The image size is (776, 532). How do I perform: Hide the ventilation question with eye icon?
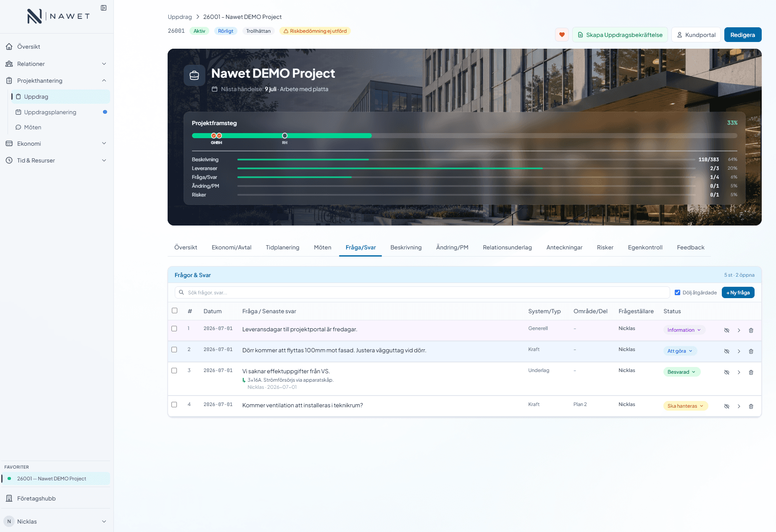726,406
